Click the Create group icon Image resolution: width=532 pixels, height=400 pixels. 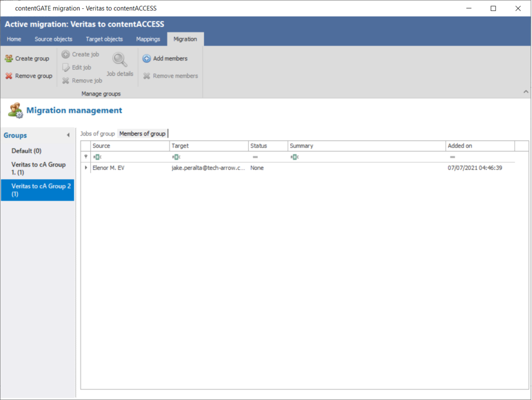9,59
